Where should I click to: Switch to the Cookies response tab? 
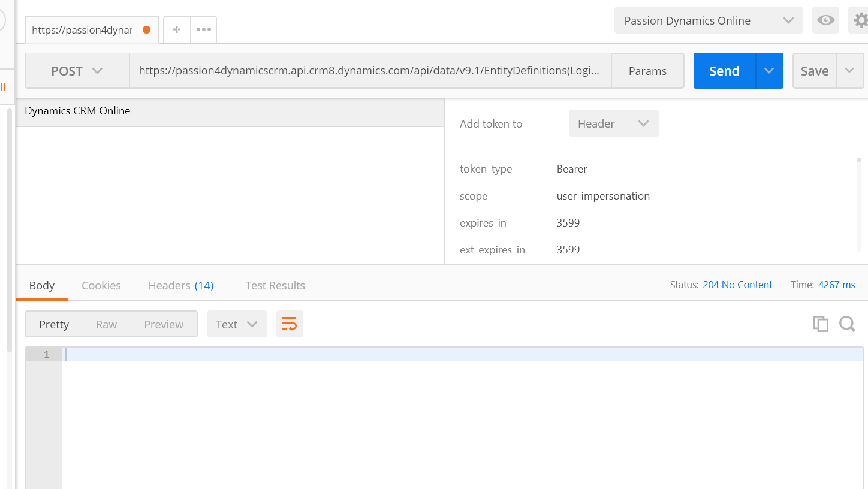[101, 285]
